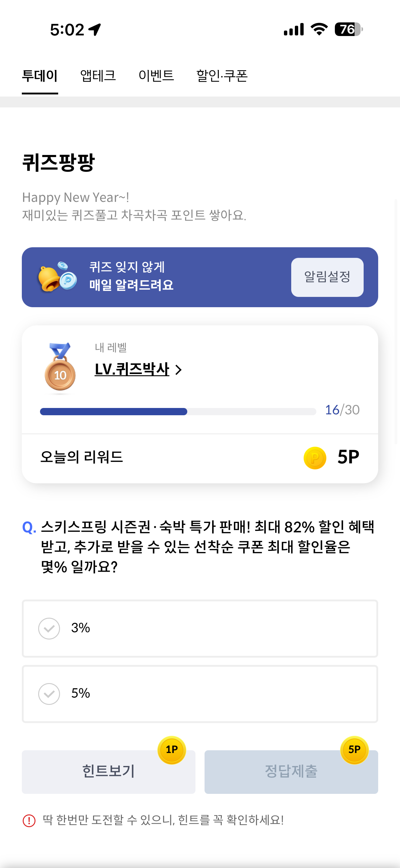400x868 pixels.
Task: Choose the 3% answer option box
Action: click(x=200, y=628)
